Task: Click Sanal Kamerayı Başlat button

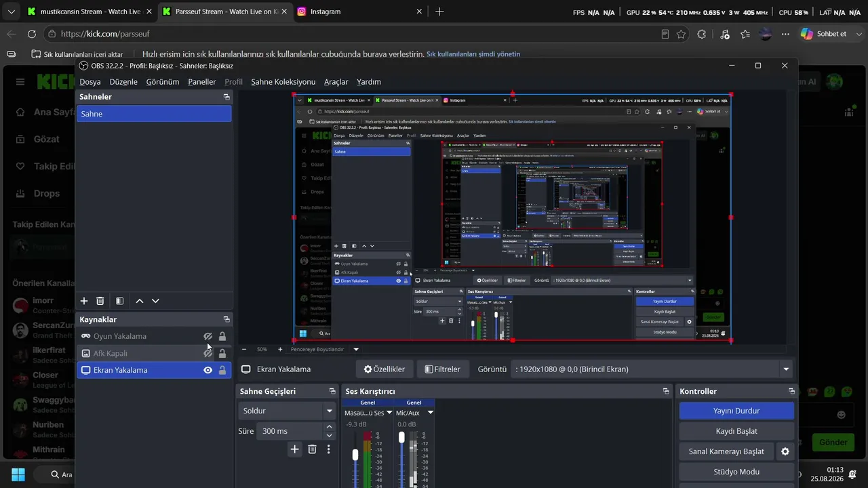Action: point(727,451)
